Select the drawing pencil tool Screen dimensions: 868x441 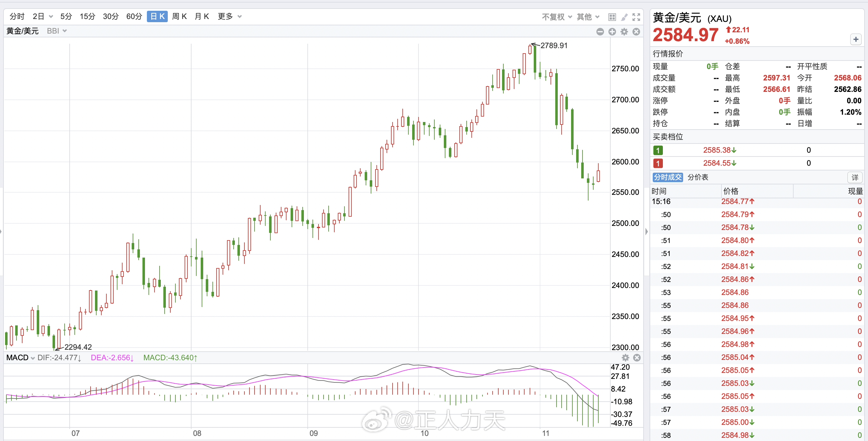click(624, 17)
